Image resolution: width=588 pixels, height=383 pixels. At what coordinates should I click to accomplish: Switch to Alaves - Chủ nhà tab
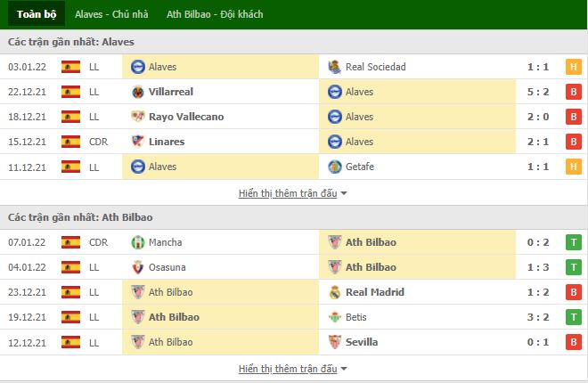111,14
